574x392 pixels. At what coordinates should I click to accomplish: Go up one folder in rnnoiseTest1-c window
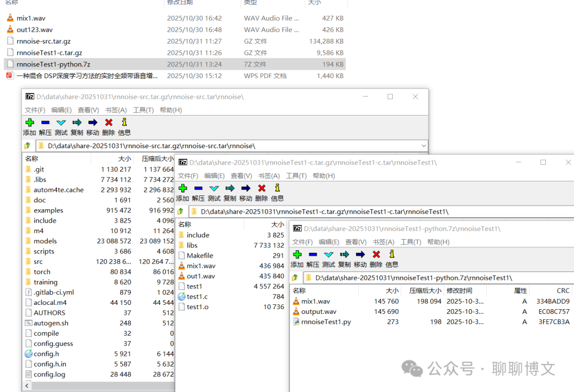coord(181,211)
